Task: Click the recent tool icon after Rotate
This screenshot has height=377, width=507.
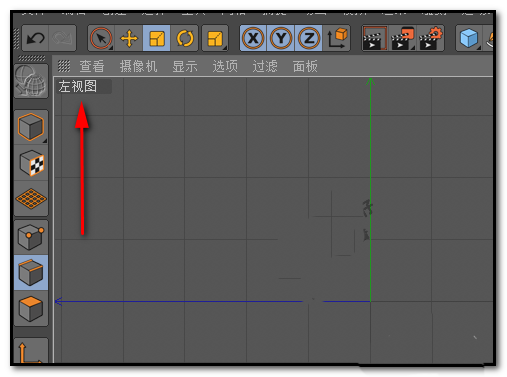Action: point(215,38)
